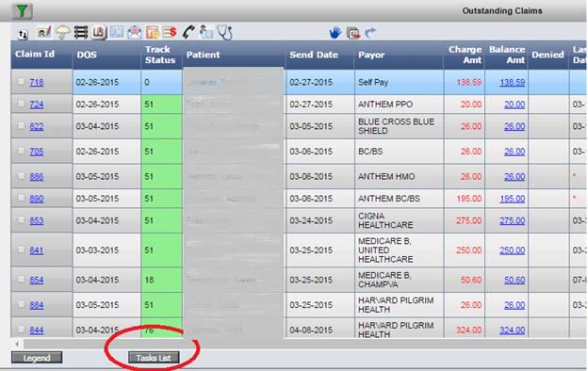The height and width of the screenshot is (371, 588).
Task: Check the box for claim 822
Action: [x=22, y=125]
